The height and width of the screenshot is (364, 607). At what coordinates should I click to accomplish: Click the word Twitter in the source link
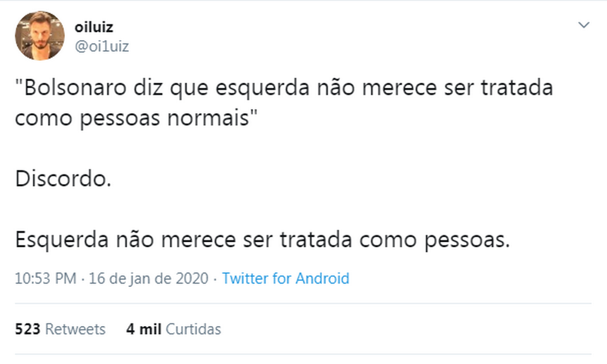[245, 279]
